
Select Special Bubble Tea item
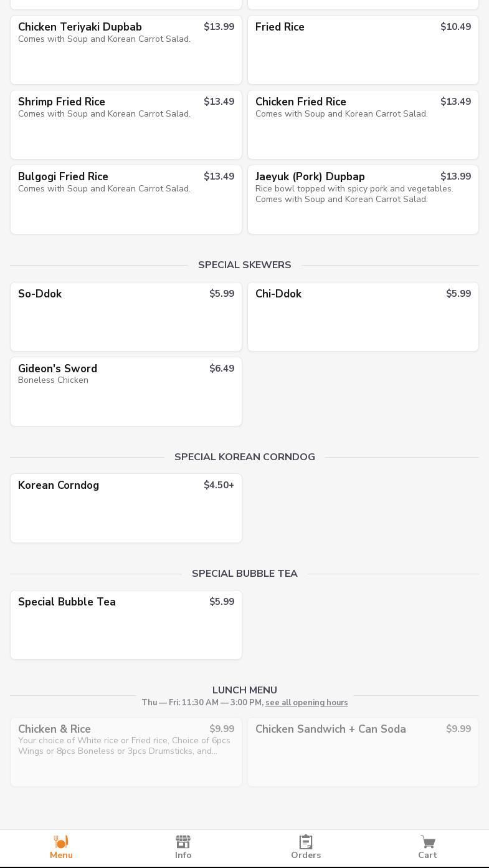coord(126,625)
